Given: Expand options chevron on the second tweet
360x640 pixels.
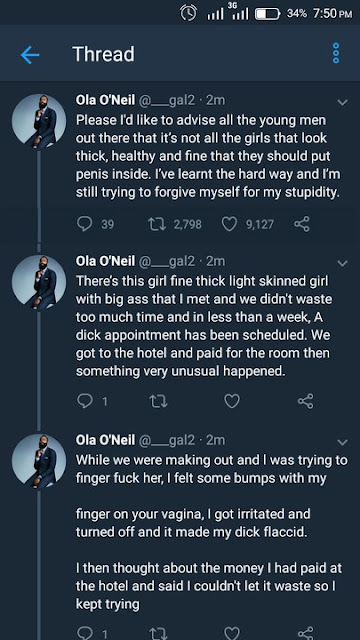Looking at the screenshot, I should point(343,264).
